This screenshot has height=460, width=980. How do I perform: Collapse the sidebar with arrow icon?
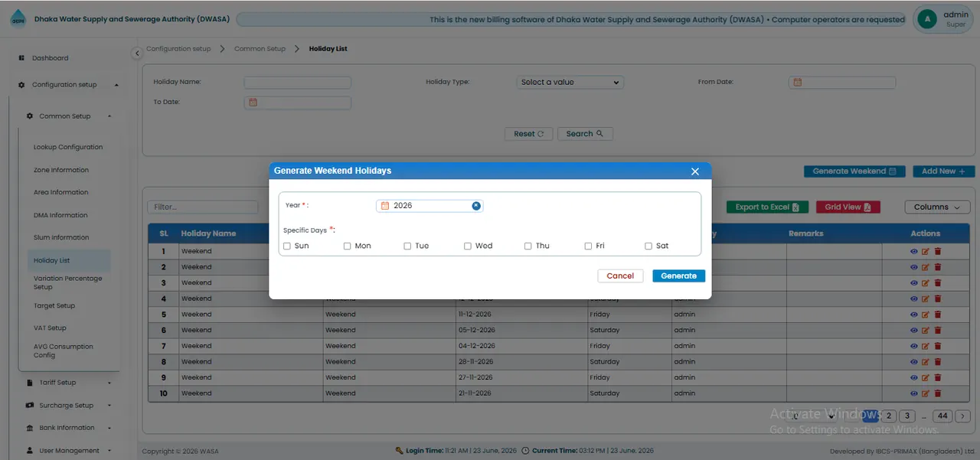pos(137,53)
